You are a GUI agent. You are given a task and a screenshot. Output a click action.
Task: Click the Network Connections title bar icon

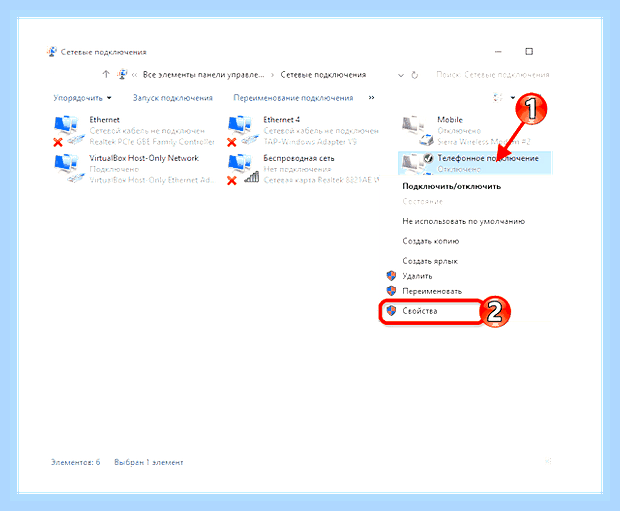click(52, 52)
